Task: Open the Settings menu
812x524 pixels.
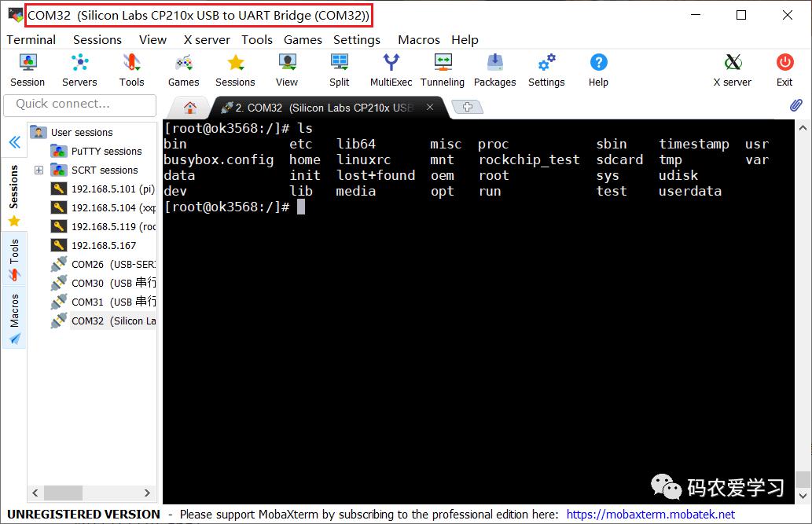Action: coord(357,40)
